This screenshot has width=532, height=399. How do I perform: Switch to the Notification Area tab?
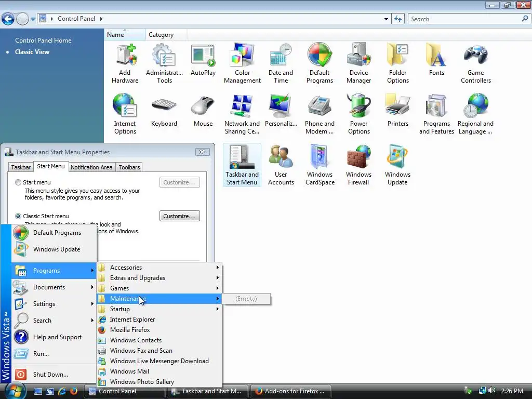(91, 167)
